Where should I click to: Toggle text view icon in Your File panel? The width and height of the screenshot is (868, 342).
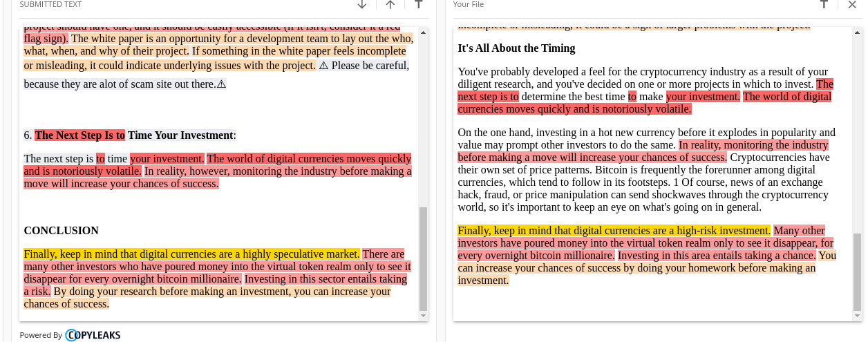[824, 4]
